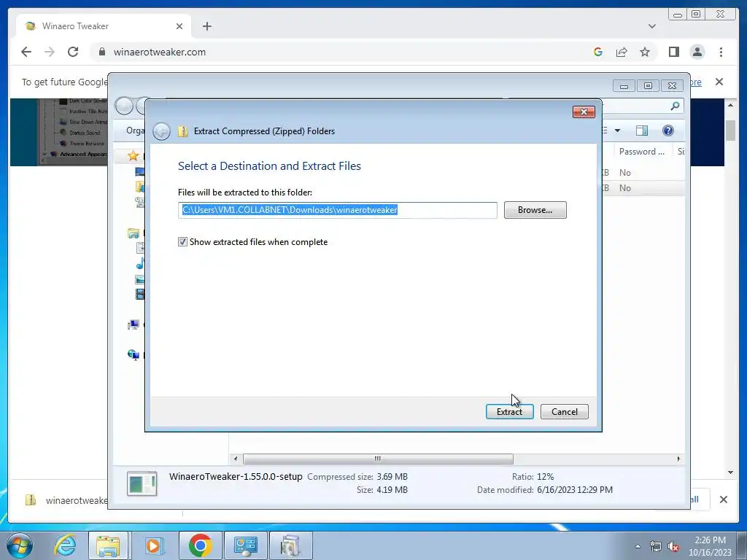Click the Google icon in address bar

click(x=598, y=52)
